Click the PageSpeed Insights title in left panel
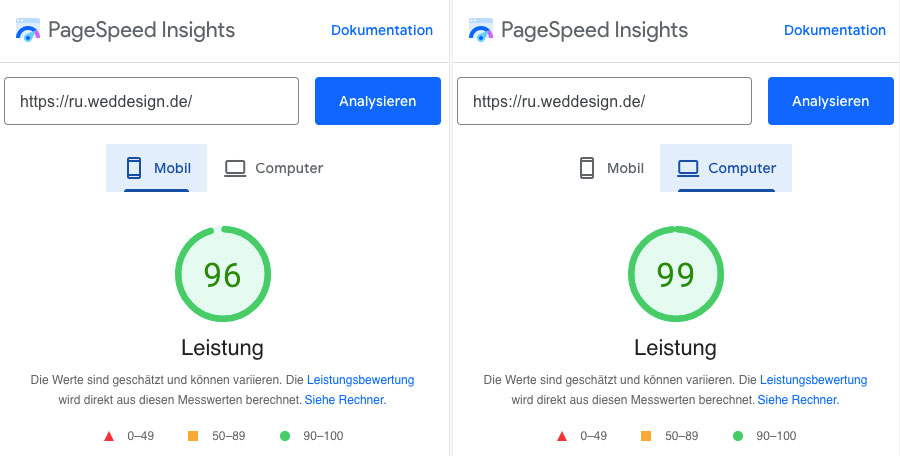 141,30
